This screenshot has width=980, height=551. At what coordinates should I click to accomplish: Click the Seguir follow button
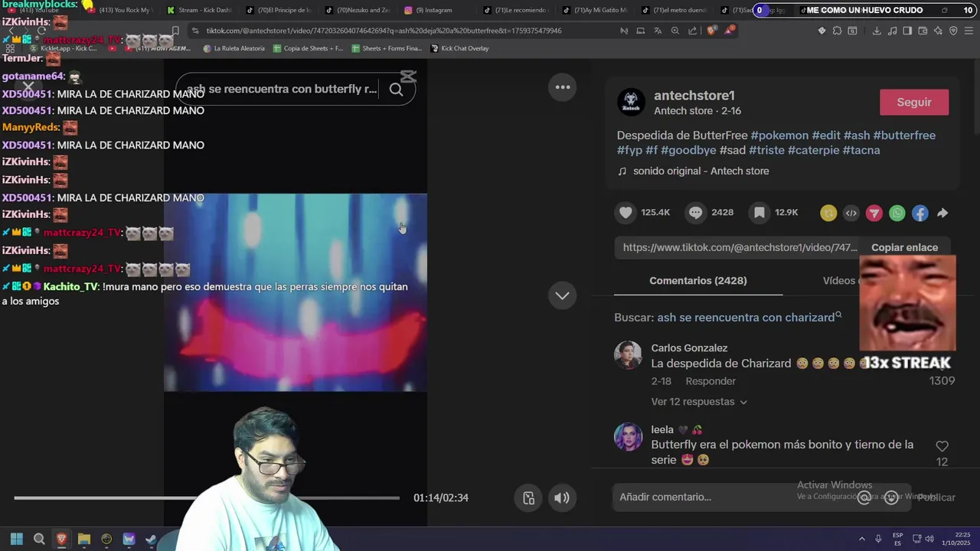914,103
